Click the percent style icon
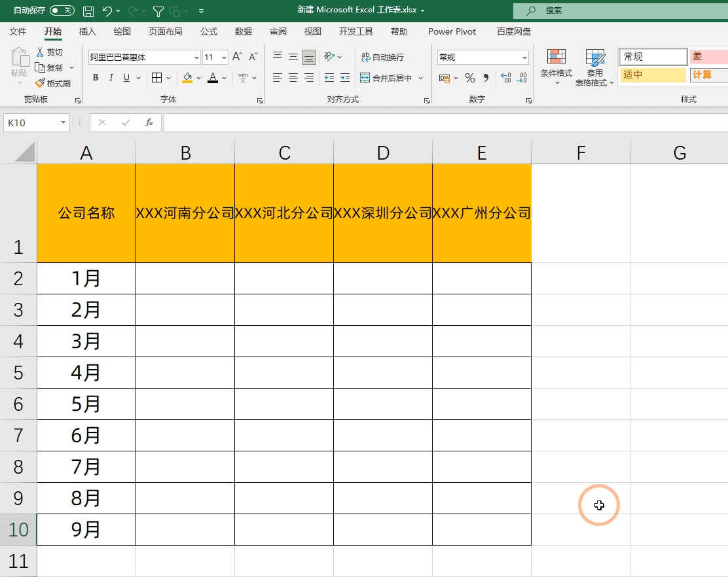728x577 pixels. (470, 78)
